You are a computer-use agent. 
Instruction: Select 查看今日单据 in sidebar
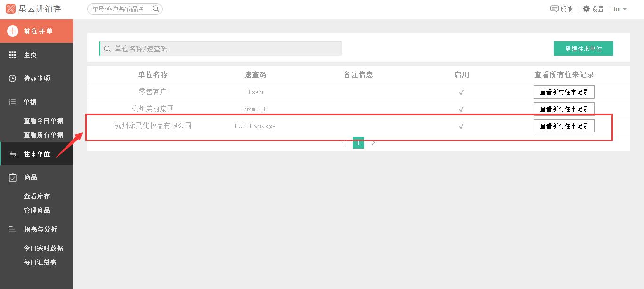click(x=43, y=121)
